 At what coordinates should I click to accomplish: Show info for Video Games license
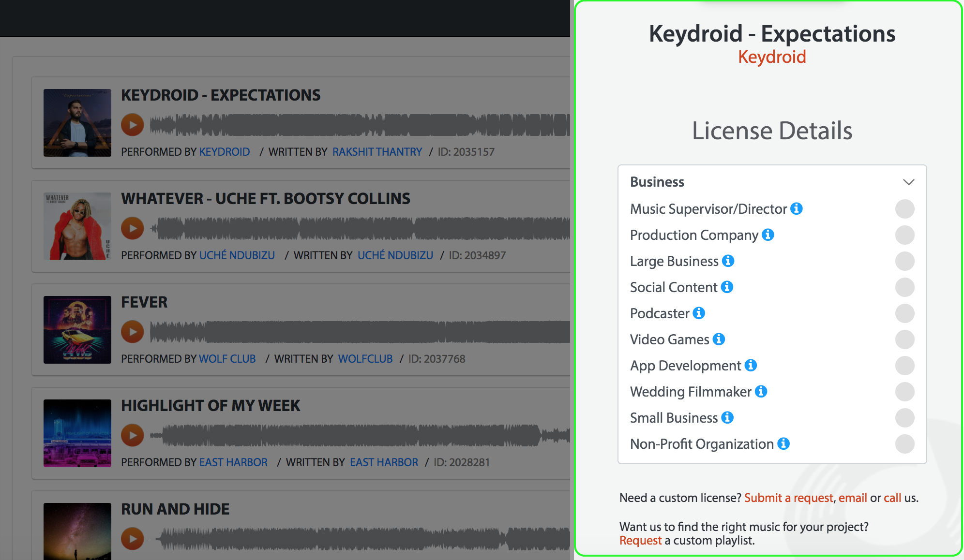pos(719,339)
